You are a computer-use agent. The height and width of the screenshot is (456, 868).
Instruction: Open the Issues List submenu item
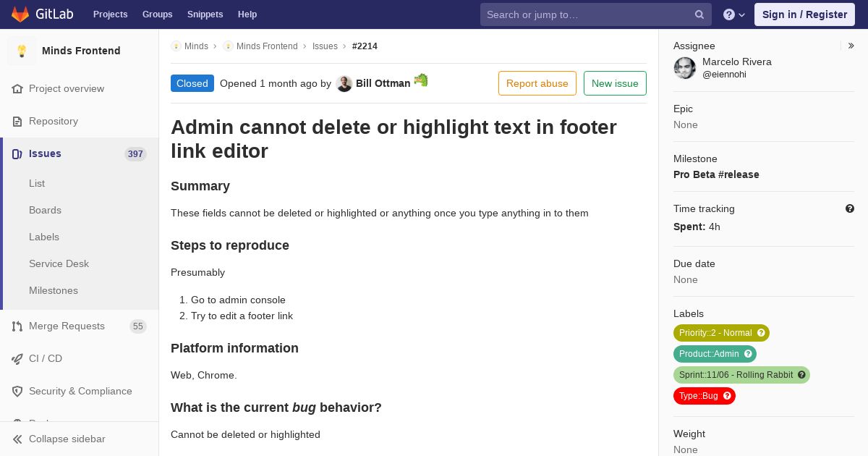point(37,183)
